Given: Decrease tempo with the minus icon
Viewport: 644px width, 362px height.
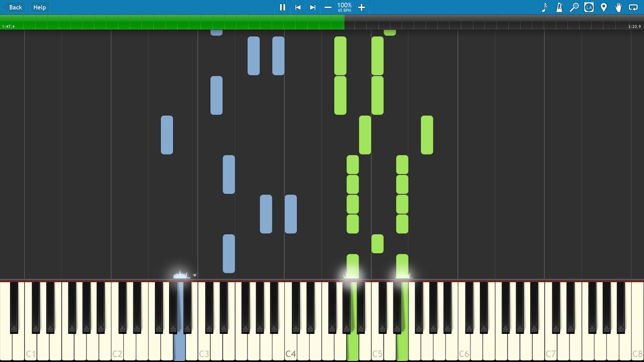Looking at the screenshot, I should pyautogui.click(x=328, y=7).
